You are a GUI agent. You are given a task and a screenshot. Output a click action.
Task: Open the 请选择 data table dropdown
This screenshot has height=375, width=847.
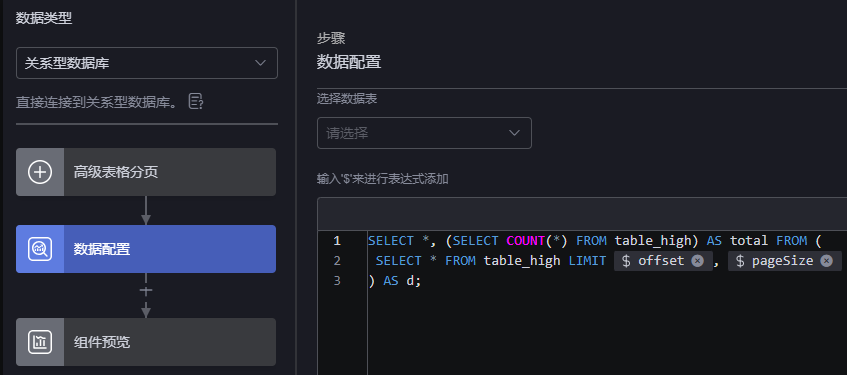pos(424,133)
